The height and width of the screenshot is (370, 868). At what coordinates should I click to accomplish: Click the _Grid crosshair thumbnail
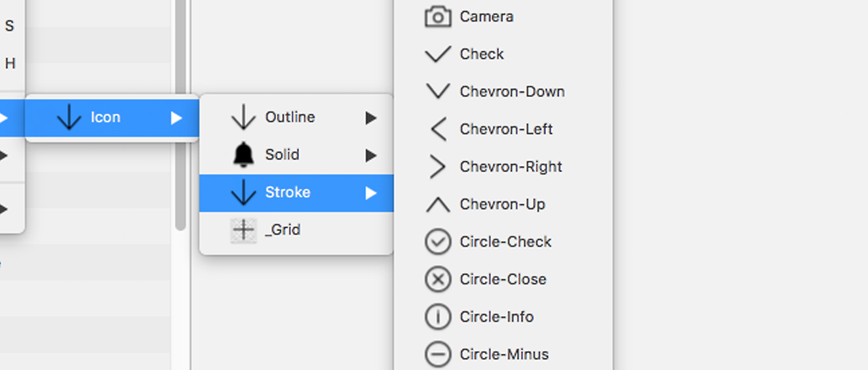point(243,230)
